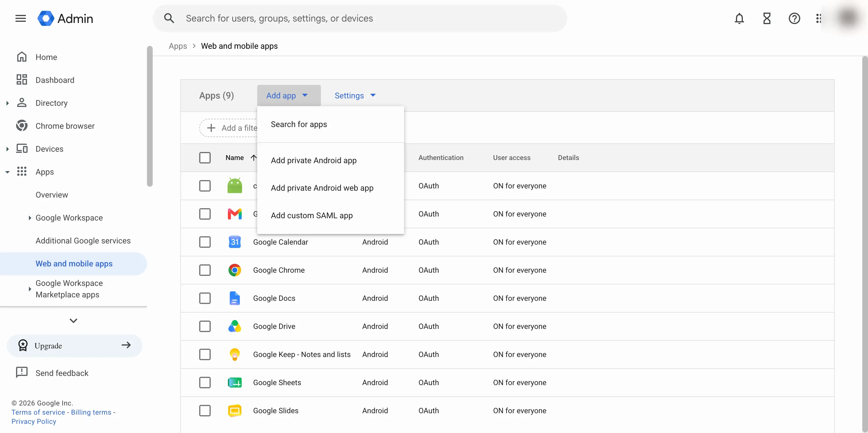The width and height of the screenshot is (868, 433).
Task: Open the tasks hourglass icon
Action: tap(767, 18)
